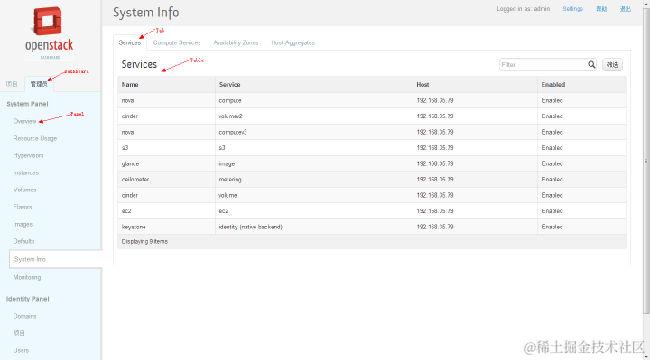Click the magnifier search icon
The image size is (650, 360).
click(592, 64)
